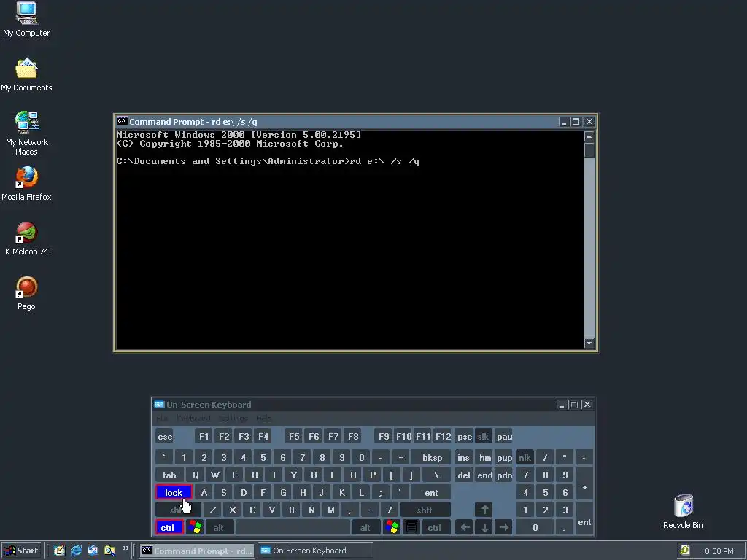Click the pau pause key
The width and height of the screenshot is (747, 560).
(x=504, y=436)
